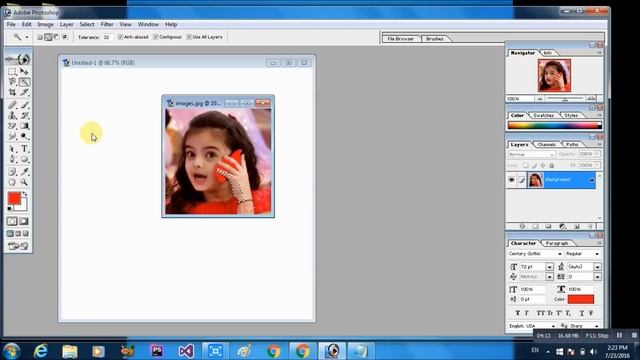
Task: Enable Quick Mask mode in the toolbox
Action: coord(24,221)
